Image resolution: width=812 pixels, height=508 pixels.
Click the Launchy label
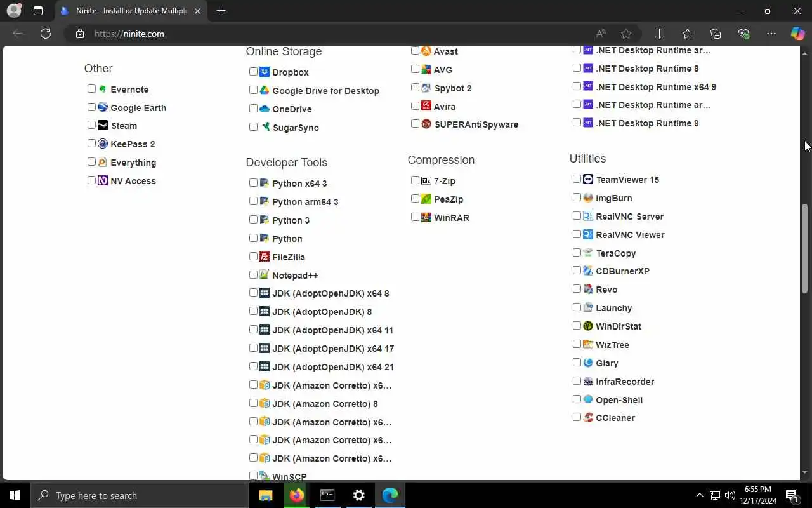coord(613,308)
